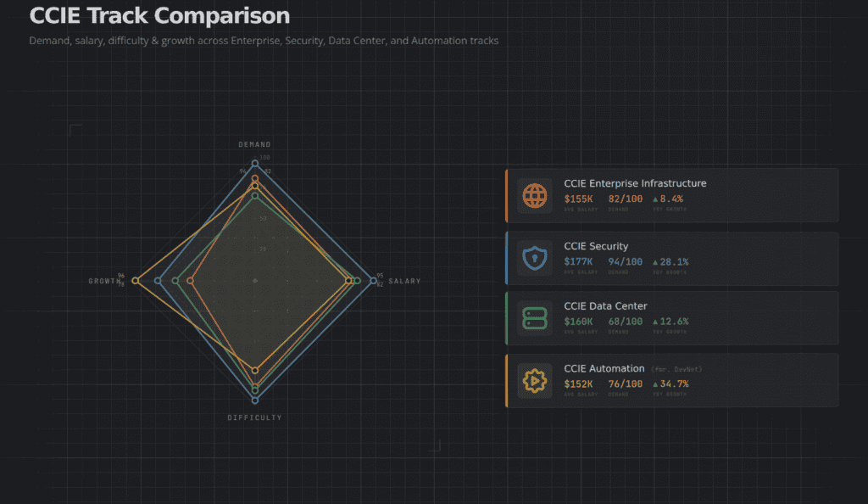This screenshot has height=504, width=868.
Task: Select the server rack icon for CCIE Data Center
Action: point(534,318)
